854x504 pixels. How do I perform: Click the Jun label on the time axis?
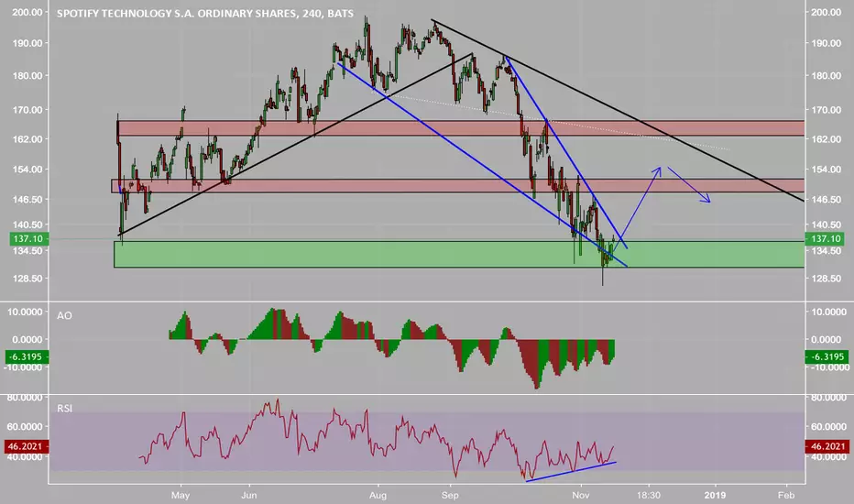pyautogui.click(x=249, y=495)
